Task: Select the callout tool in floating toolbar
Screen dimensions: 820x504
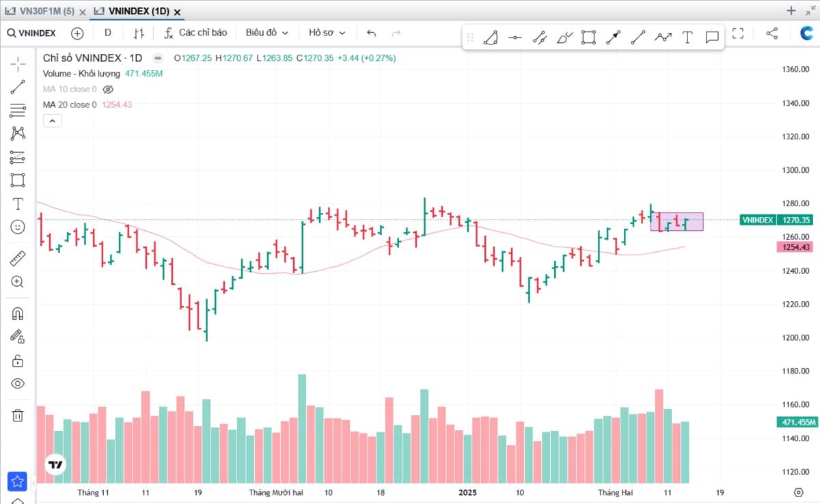Action: click(x=712, y=38)
